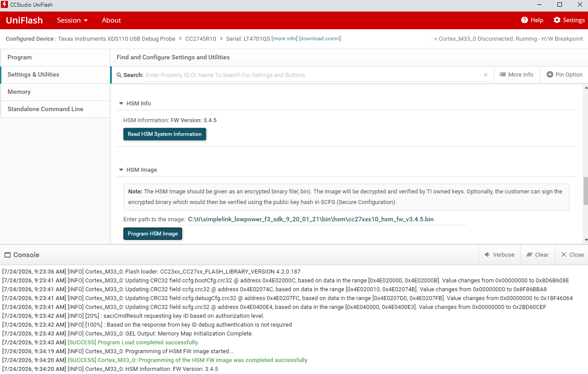
Task: Click the UniFlash lightning app icon
Action: pos(4,4)
